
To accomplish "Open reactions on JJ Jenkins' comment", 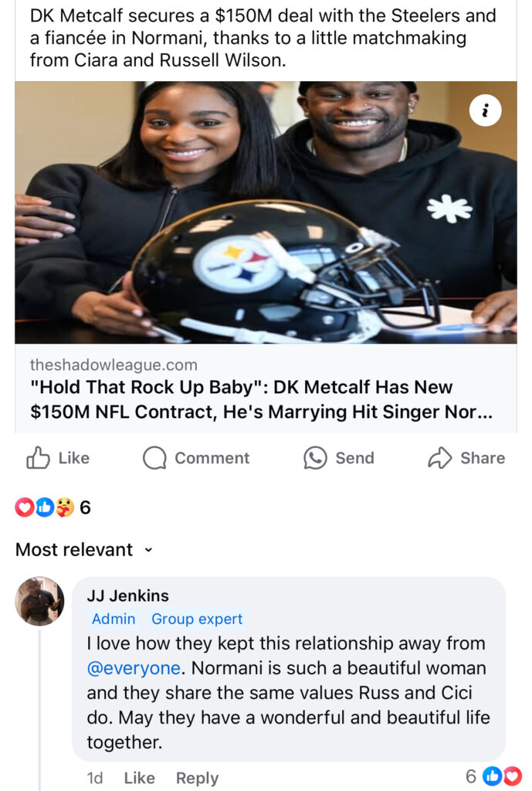I will coord(493,776).
